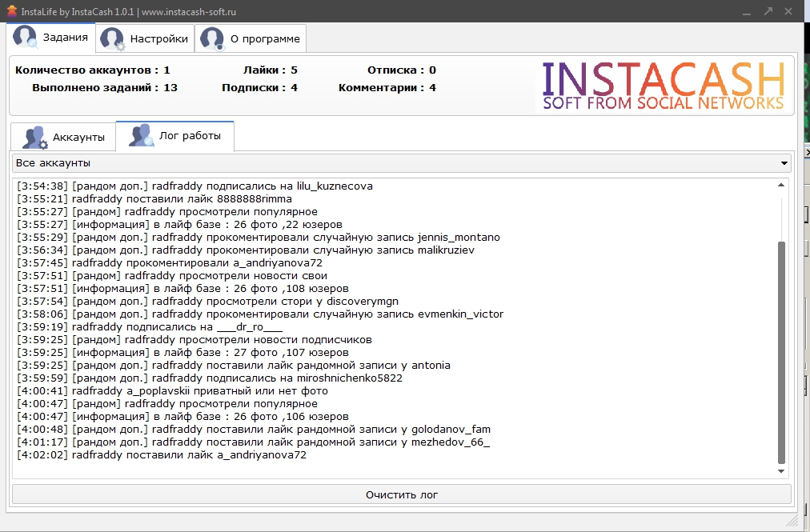Click the Очистить лог button
810x532 pixels.
(401, 495)
